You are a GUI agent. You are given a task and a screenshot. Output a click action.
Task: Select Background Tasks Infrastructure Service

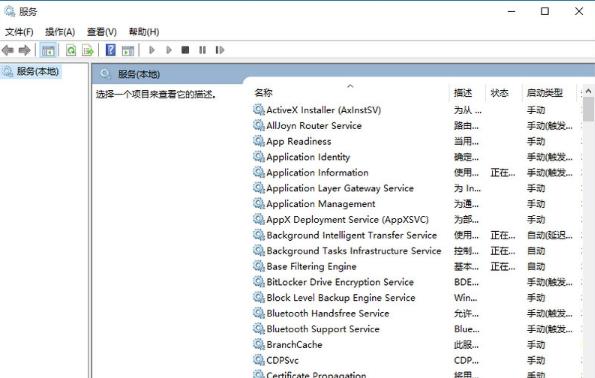[x=354, y=251]
